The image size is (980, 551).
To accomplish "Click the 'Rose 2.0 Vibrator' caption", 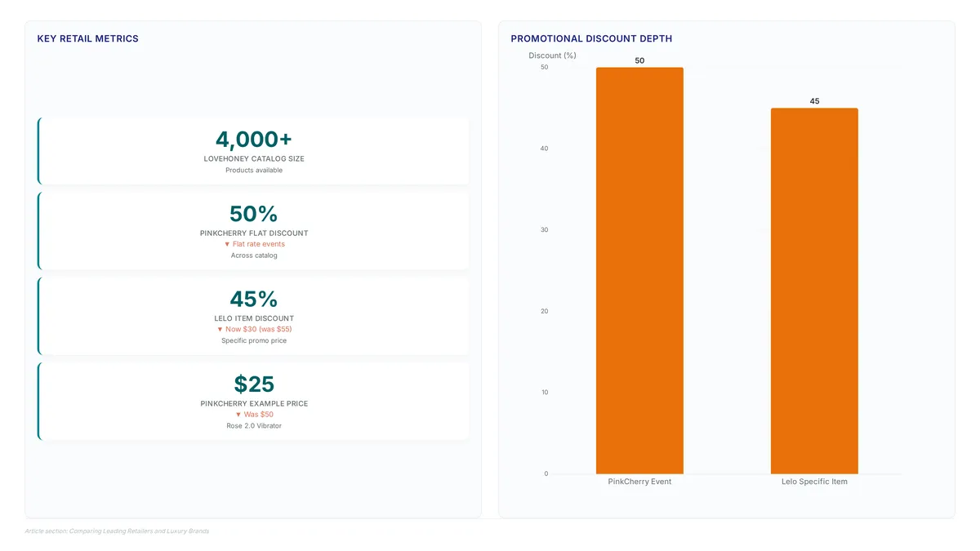I will pos(254,425).
